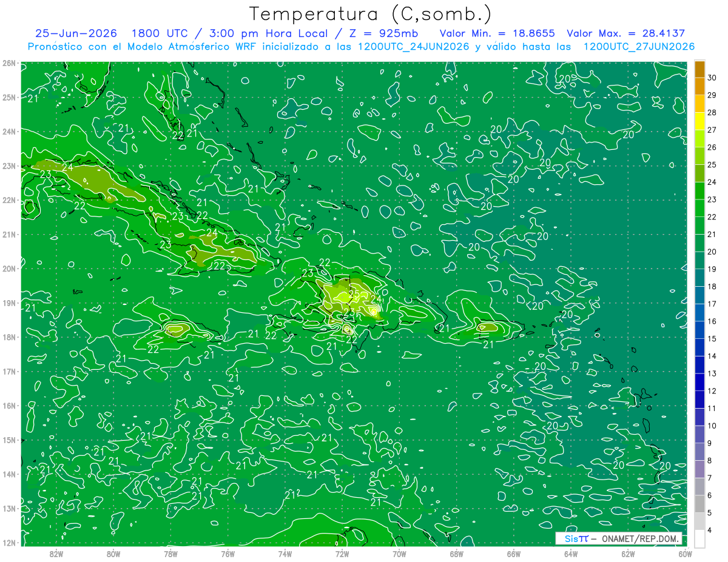Click the "Valor Min. = 18.8655" readout
728x562 pixels.
(497, 33)
